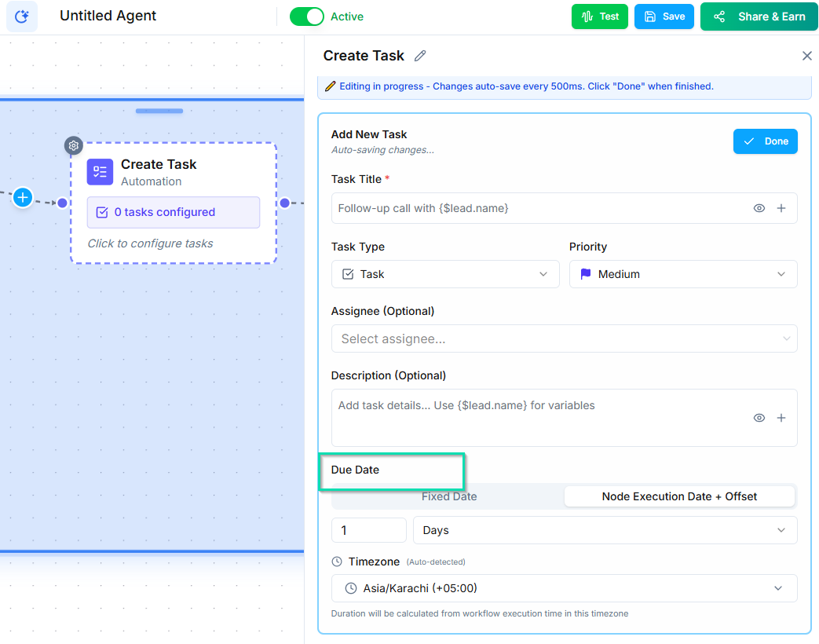
Task: Toggle the Active agent switch
Action: [307, 16]
